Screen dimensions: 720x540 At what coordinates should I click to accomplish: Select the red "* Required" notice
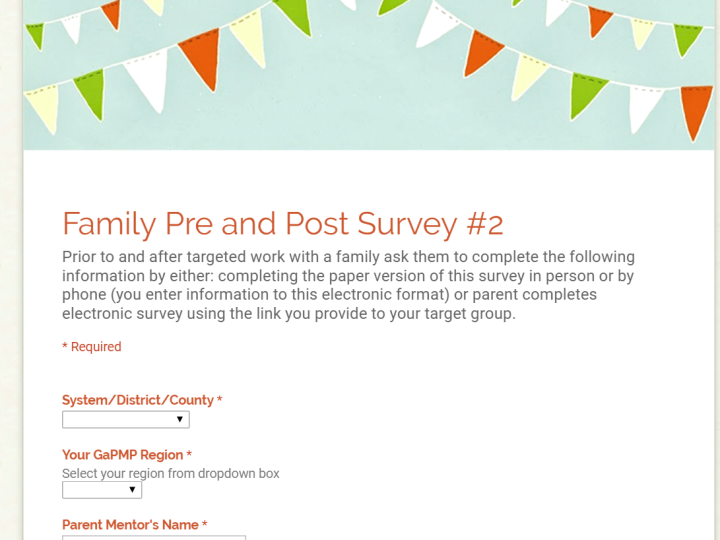click(x=92, y=347)
